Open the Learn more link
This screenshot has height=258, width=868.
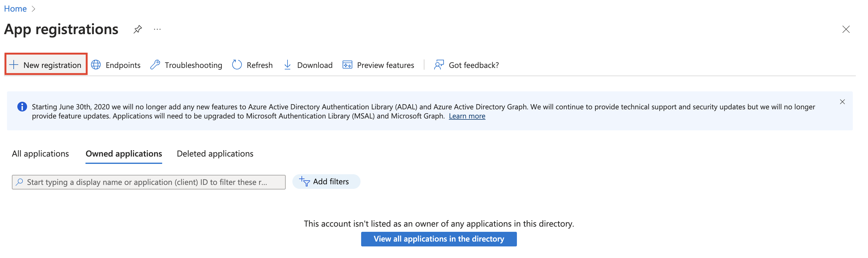pos(467,116)
